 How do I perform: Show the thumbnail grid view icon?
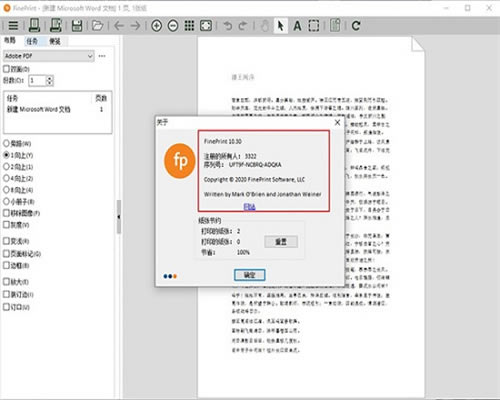click(189, 26)
